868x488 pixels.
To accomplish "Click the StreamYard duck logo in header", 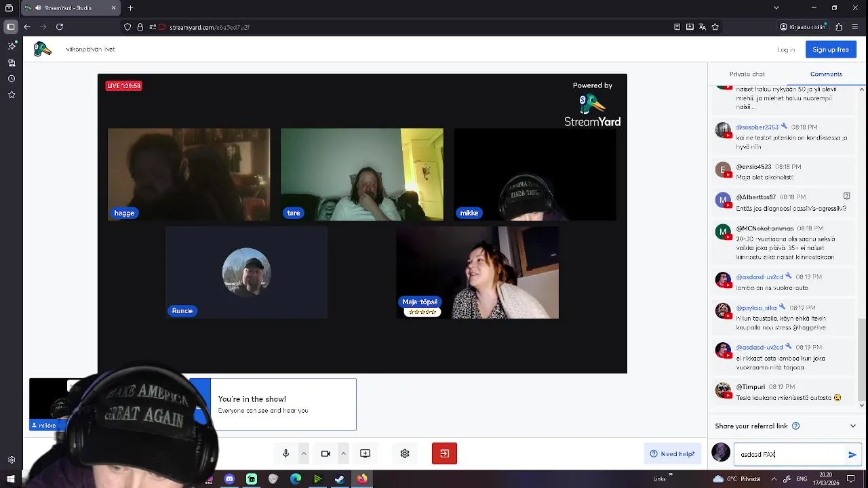I will (x=43, y=49).
